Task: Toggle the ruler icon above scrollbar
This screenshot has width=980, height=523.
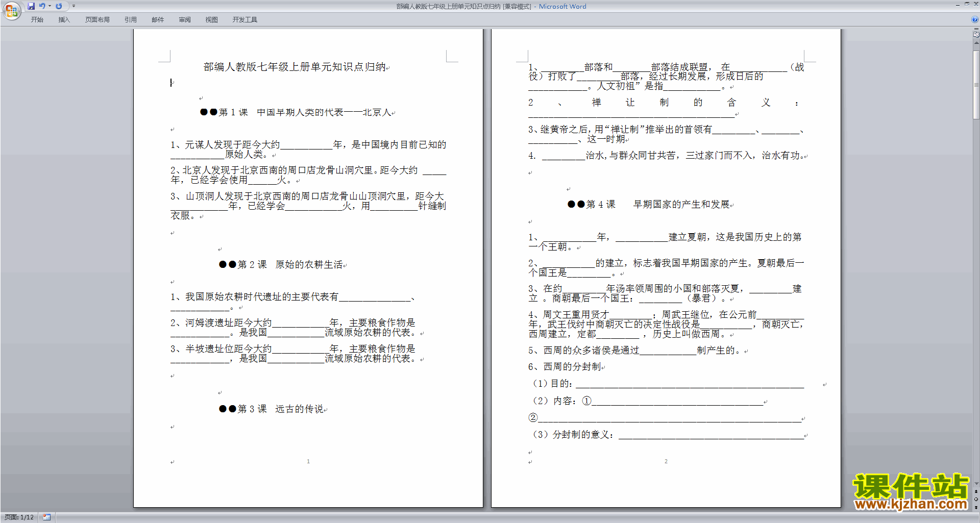Action: coord(976,34)
